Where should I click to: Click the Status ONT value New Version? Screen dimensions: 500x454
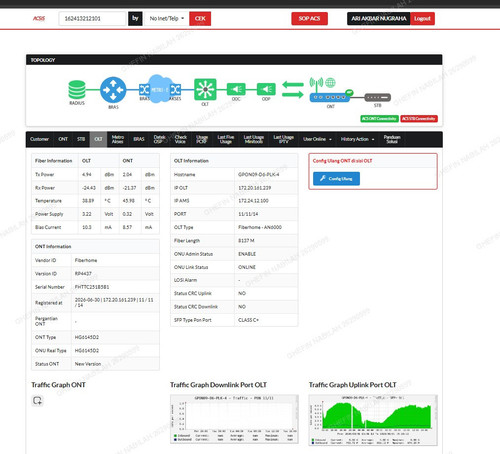tap(88, 364)
